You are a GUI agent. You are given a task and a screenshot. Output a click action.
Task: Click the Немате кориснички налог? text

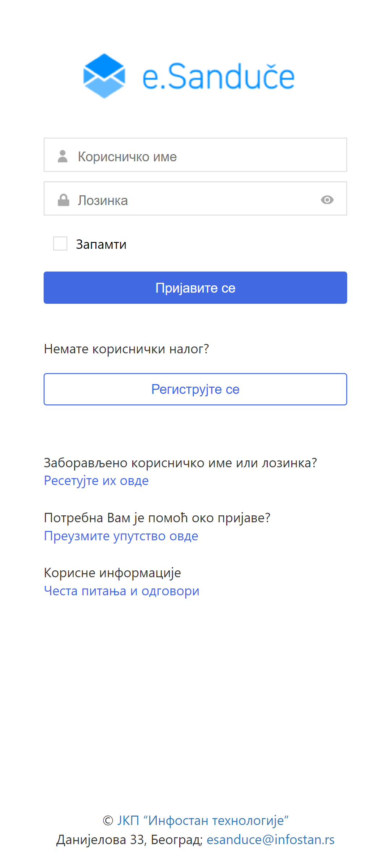126,349
